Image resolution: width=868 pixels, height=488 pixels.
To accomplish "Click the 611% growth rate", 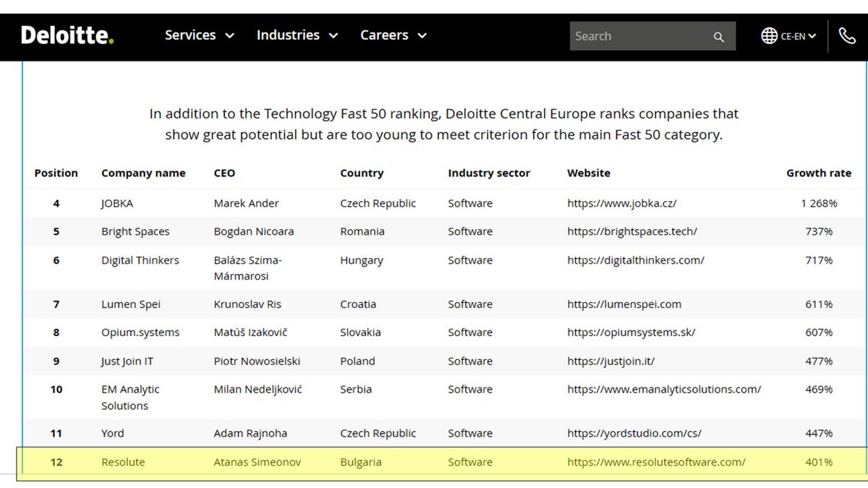I will pyautogui.click(x=819, y=304).
